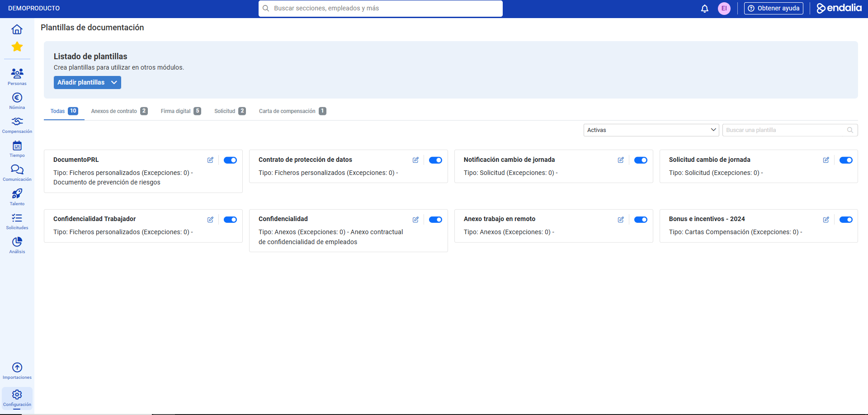Show the Todas tab
Screen dimensions: 868x415
[x=64, y=111]
